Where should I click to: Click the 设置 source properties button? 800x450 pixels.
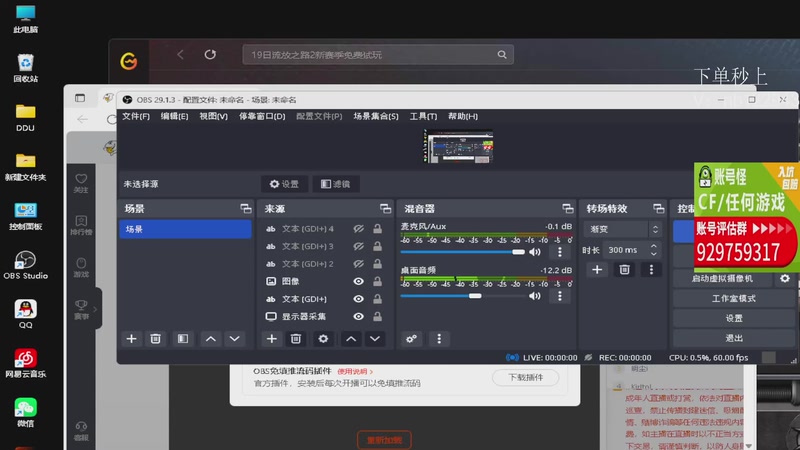[284, 184]
